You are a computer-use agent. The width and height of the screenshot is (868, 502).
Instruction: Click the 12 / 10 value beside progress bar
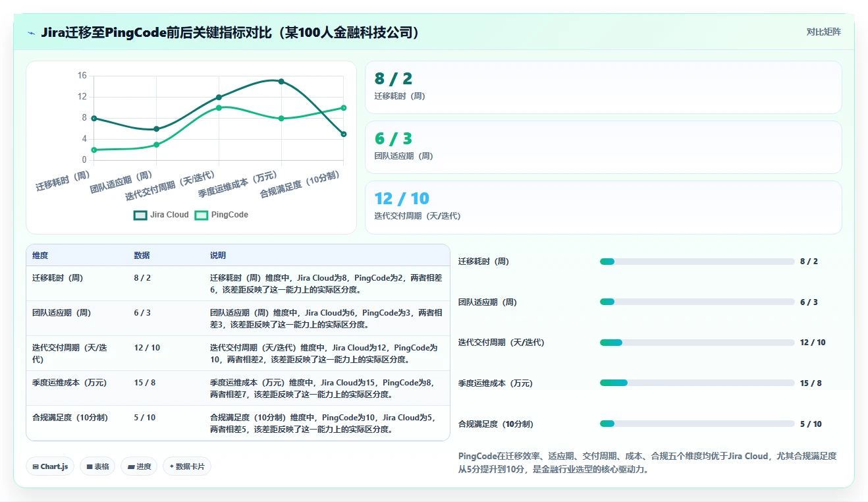[x=813, y=343]
